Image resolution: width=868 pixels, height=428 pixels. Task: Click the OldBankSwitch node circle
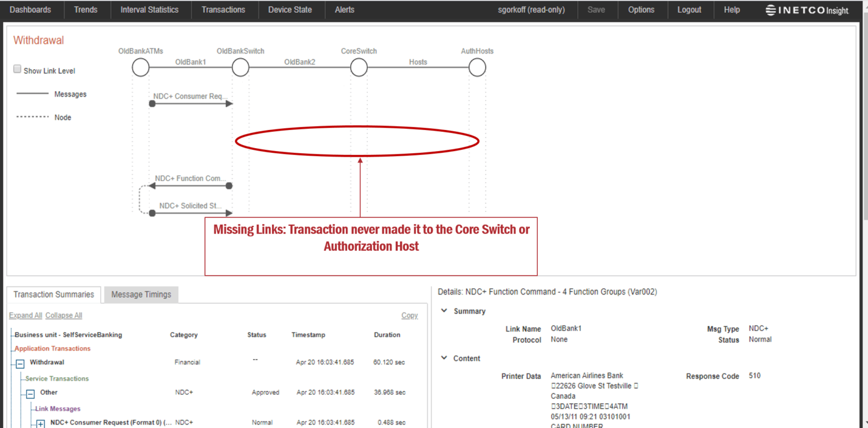pyautogui.click(x=240, y=68)
